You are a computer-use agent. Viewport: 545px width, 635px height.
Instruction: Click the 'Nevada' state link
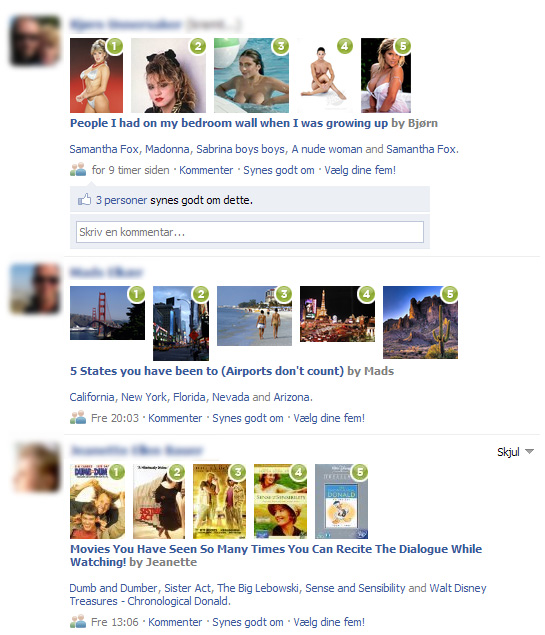pos(231,397)
